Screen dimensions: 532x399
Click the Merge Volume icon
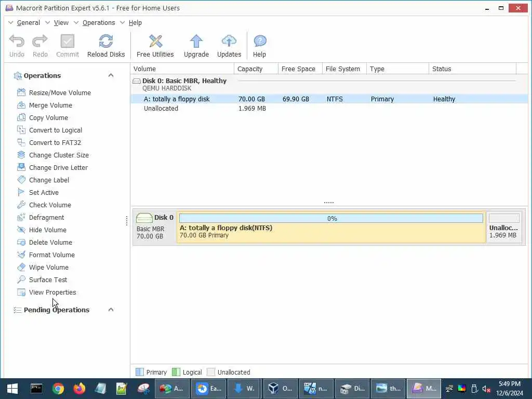[x=21, y=105]
